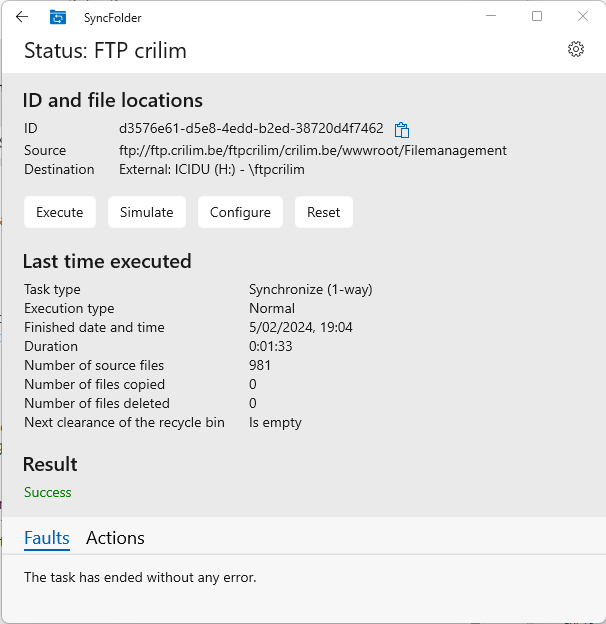
Task: Open the Configure dialog
Action: point(240,212)
